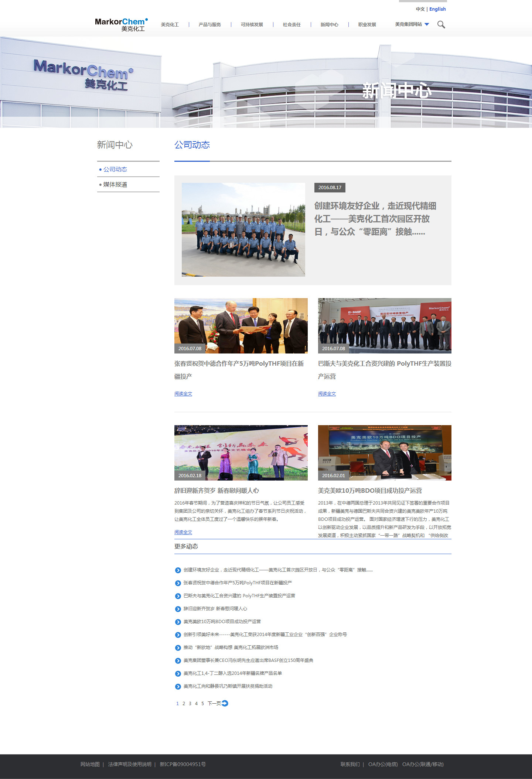Viewport: 532px width, 779px height.
Task: Switch language to English
Action: (437, 9)
